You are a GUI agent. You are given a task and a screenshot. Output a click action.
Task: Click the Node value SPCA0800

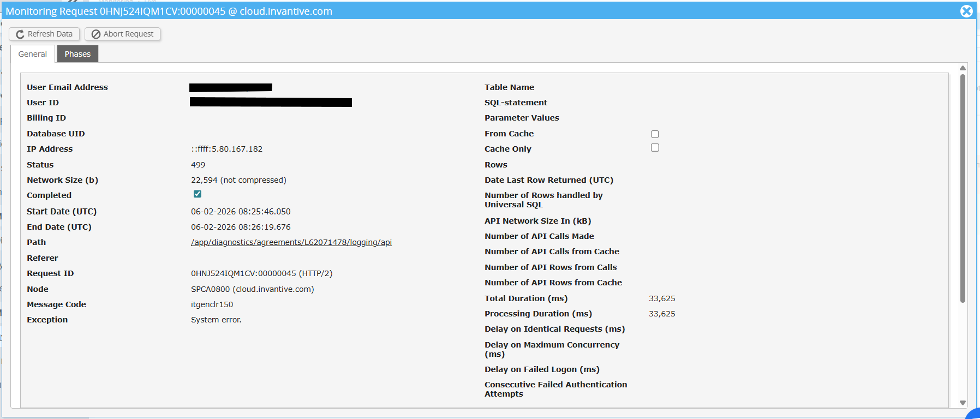click(252, 289)
